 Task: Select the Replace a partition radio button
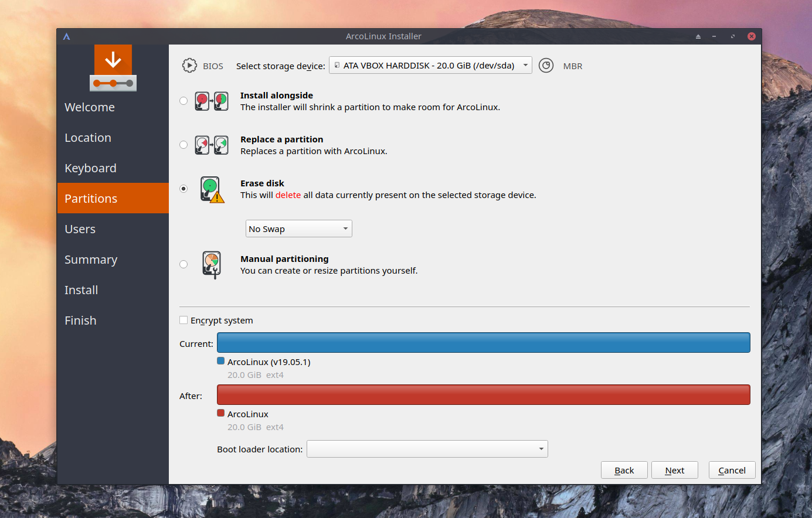[184, 145]
